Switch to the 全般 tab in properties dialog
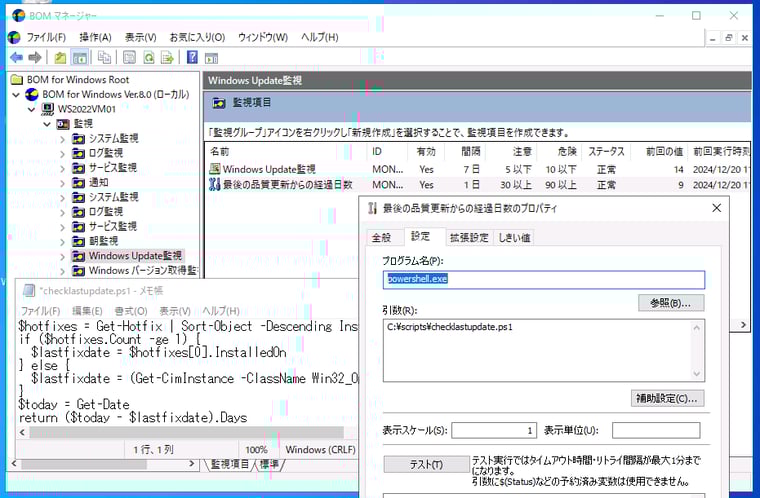The image size is (760, 498). click(x=381, y=238)
